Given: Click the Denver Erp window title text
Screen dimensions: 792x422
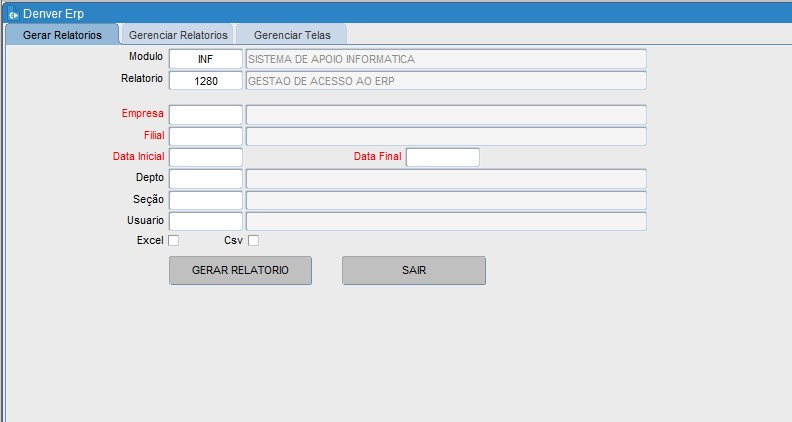Looking at the screenshot, I should 54,14.
